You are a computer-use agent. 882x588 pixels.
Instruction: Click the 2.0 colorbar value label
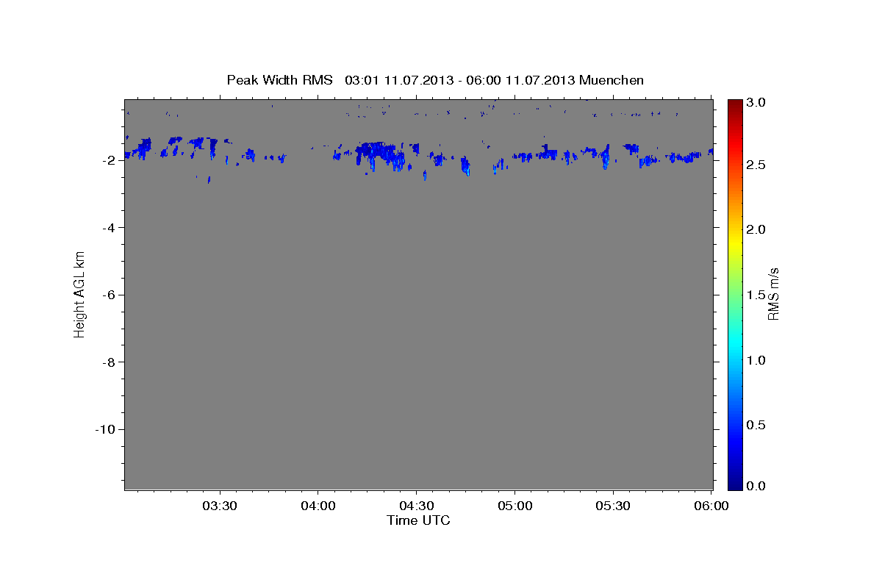pos(757,229)
